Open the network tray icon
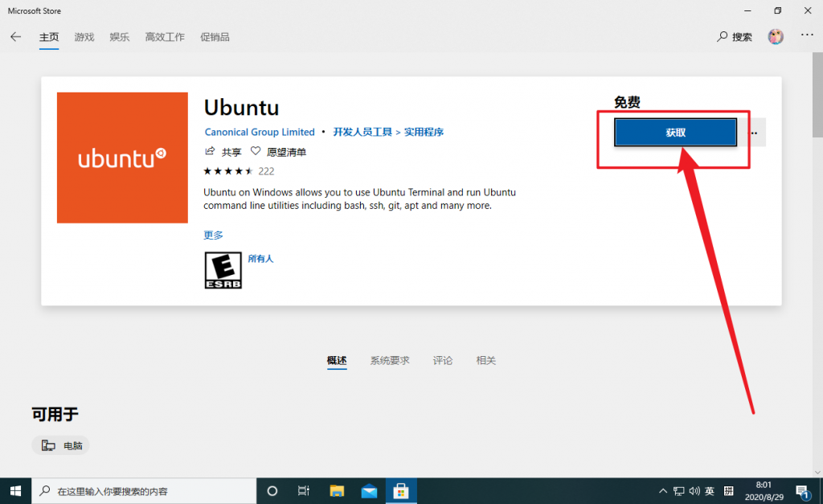The image size is (823, 504). [678, 491]
